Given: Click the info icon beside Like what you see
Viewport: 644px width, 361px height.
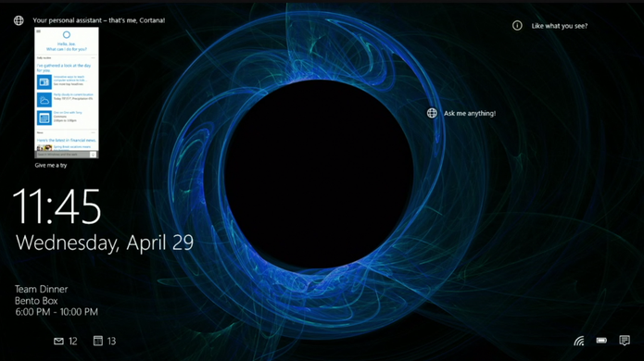Looking at the screenshot, I should (x=517, y=25).
